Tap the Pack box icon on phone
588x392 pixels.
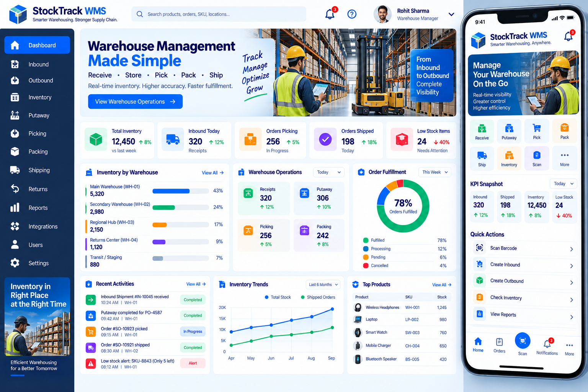565,127
